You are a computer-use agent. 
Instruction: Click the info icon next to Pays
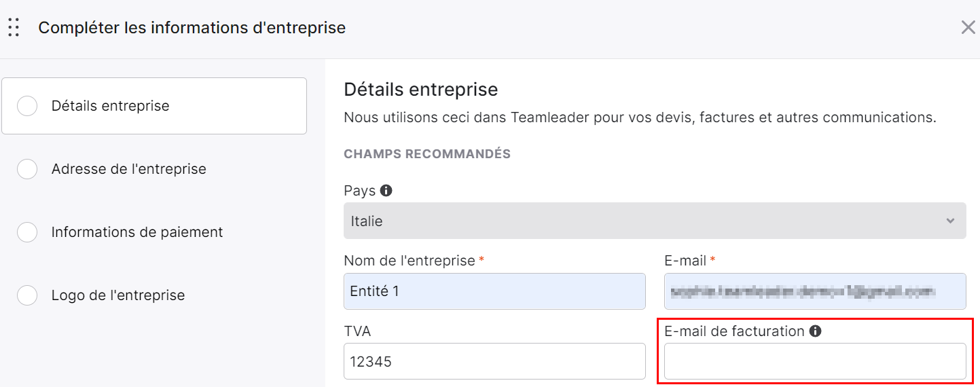click(x=386, y=191)
